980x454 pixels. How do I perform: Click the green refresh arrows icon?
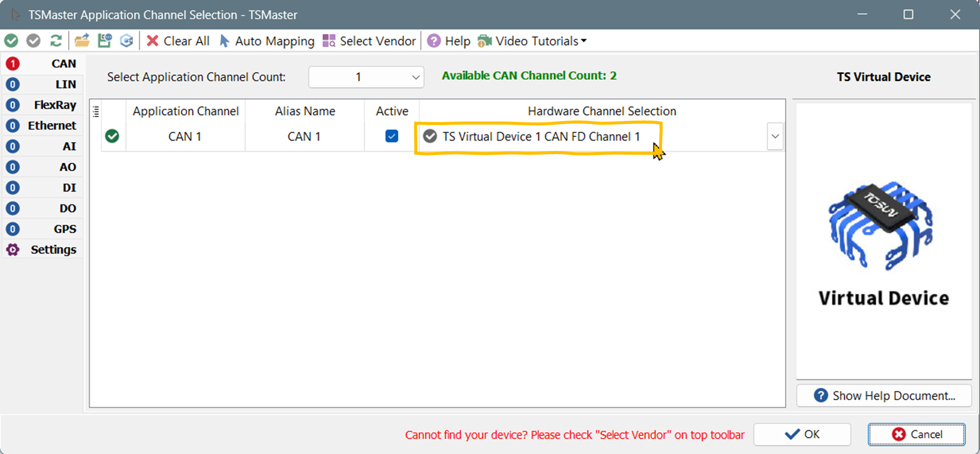pyautogui.click(x=56, y=41)
